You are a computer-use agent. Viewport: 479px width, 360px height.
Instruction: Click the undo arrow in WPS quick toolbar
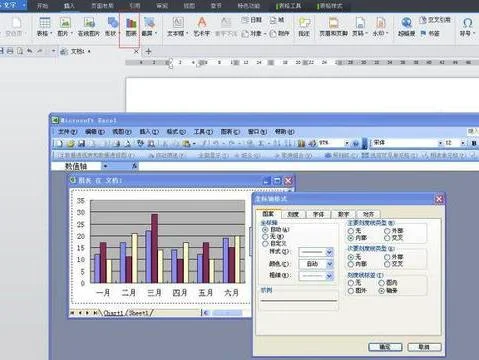point(30,51)
